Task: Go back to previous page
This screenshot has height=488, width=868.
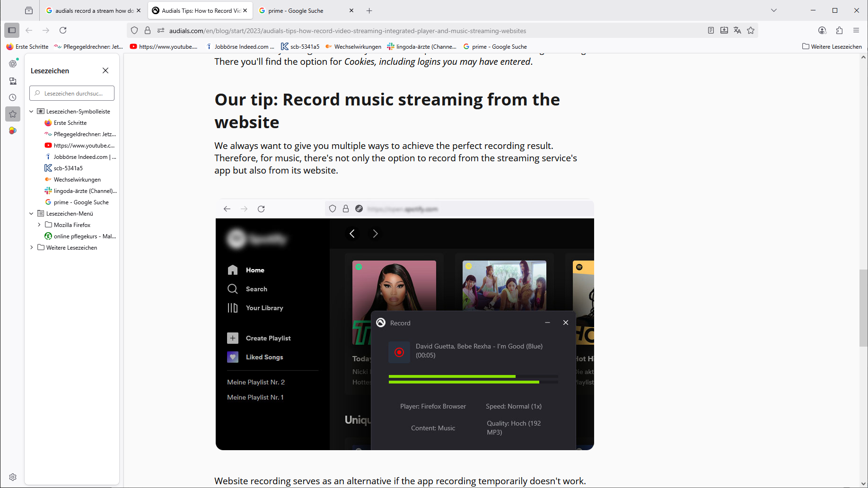Action: (x=29, y=30)
